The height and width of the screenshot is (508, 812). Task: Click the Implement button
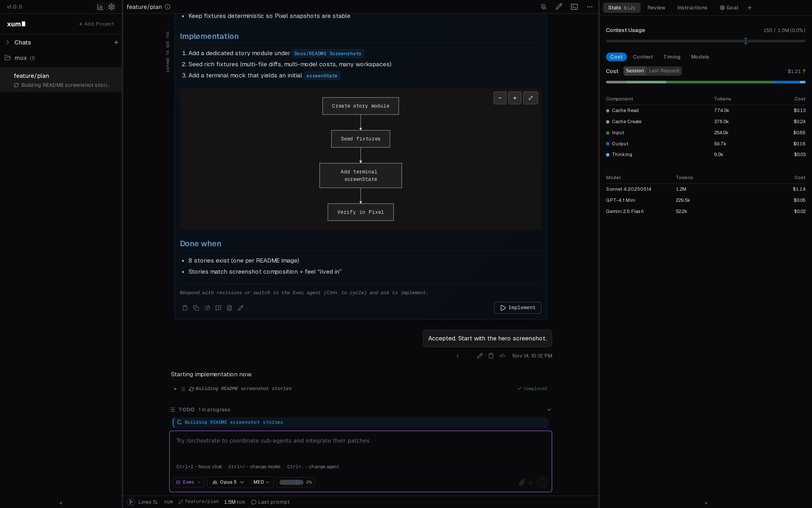click(x=518, y=308)
